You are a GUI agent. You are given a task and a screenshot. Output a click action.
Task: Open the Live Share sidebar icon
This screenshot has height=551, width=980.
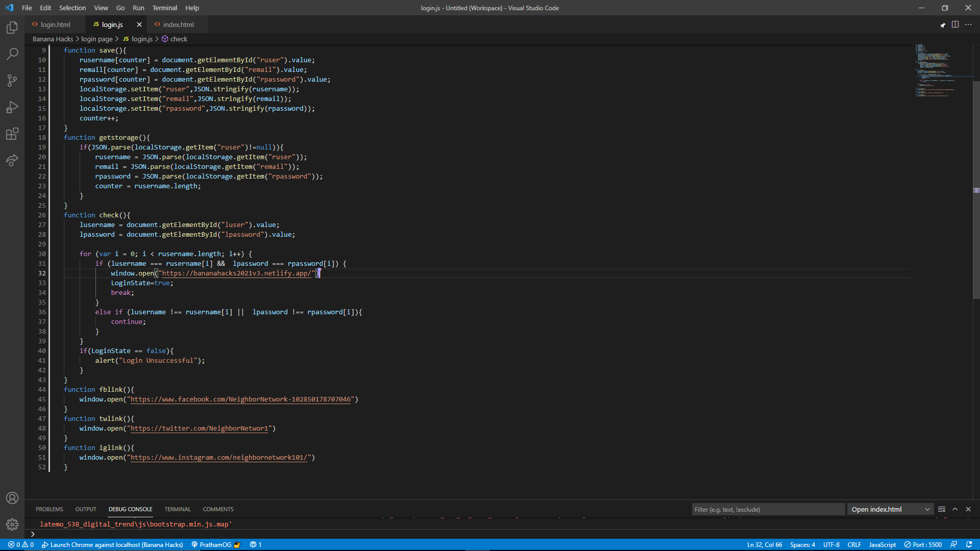click(12, 160)
